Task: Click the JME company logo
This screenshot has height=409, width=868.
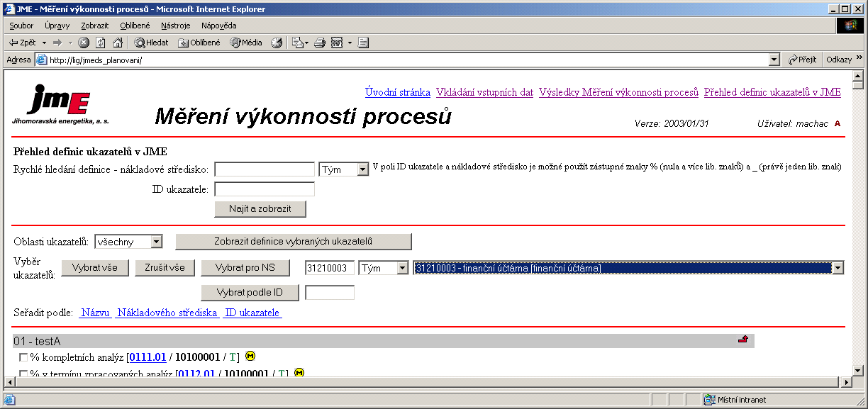Action: pyautogui.click(x=60, y=104)
